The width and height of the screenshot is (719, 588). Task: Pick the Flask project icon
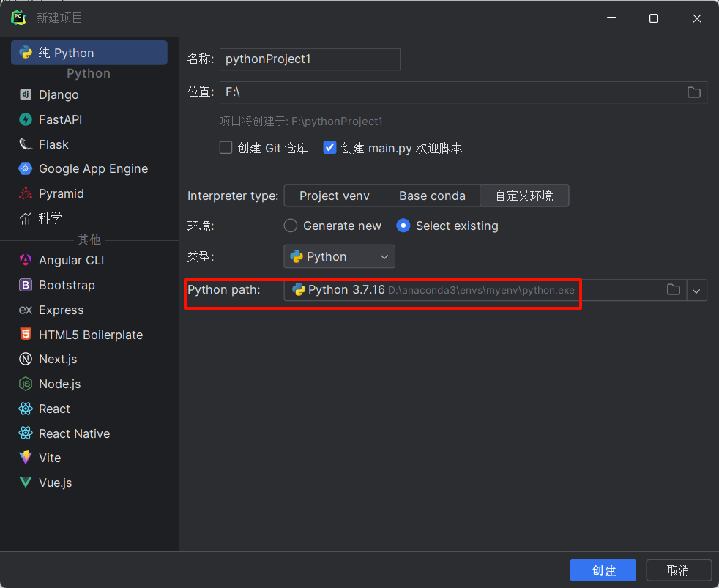click(x=26, y=144)
